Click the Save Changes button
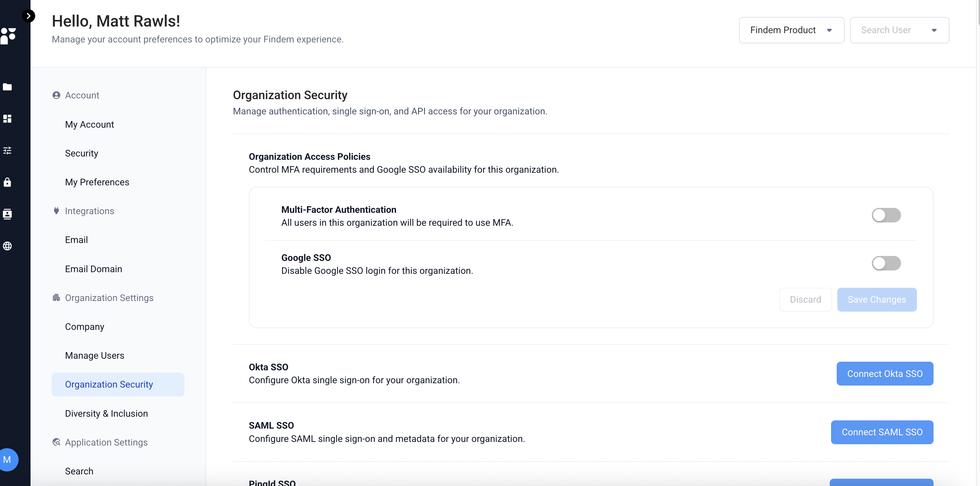Screen dimensions: 980x486 click(x=876, y=300)
